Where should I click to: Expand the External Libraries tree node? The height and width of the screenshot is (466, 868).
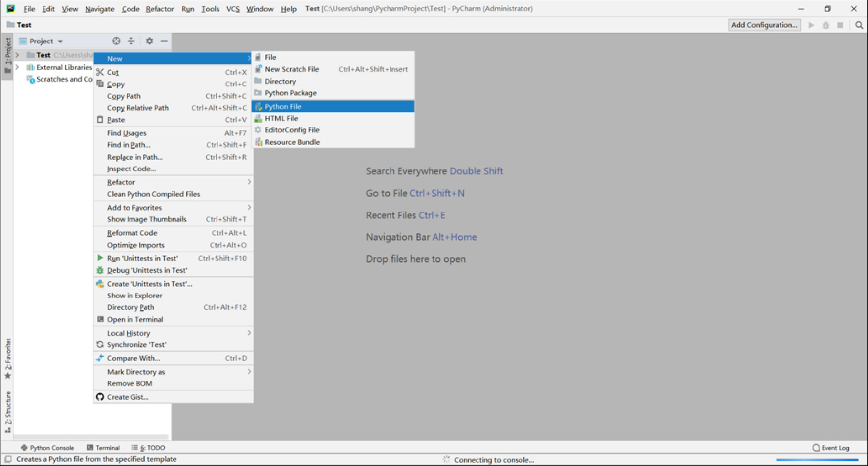(17, 67)
